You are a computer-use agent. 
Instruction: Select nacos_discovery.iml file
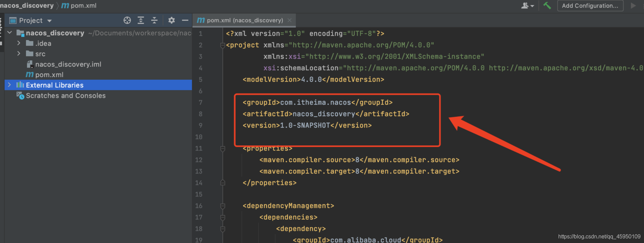tap(68, 64)
